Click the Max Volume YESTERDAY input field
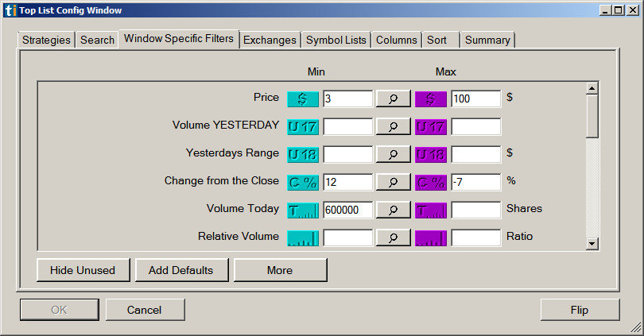This screenshot has width=644, height=336. pos(475,127)
